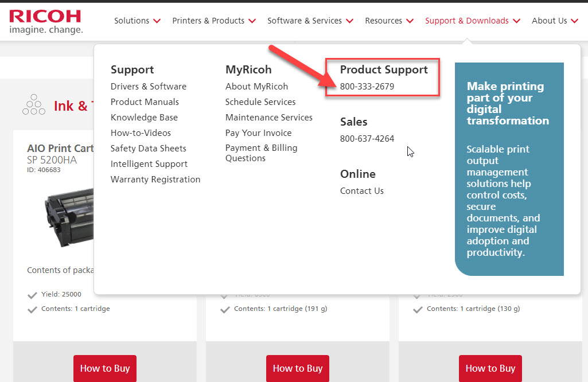Open Pay Your Invoice link

258,133
